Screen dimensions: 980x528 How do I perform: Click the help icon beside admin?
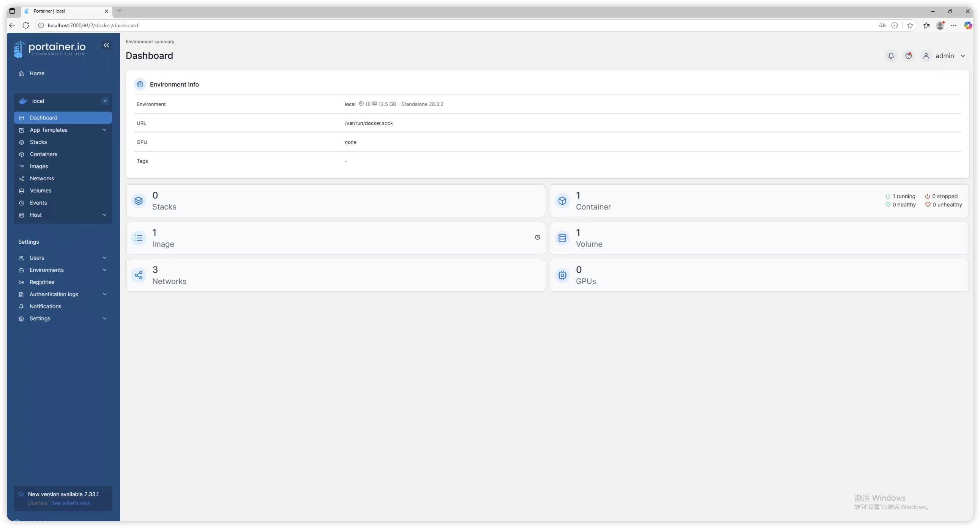click(909, 56)
